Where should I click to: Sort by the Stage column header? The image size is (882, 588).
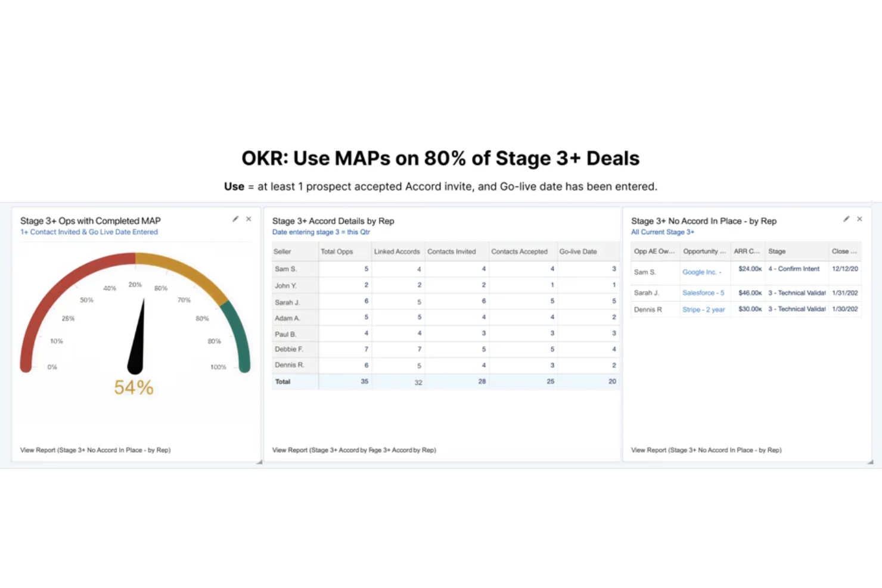pyautogui.click(x=777, y=251)
